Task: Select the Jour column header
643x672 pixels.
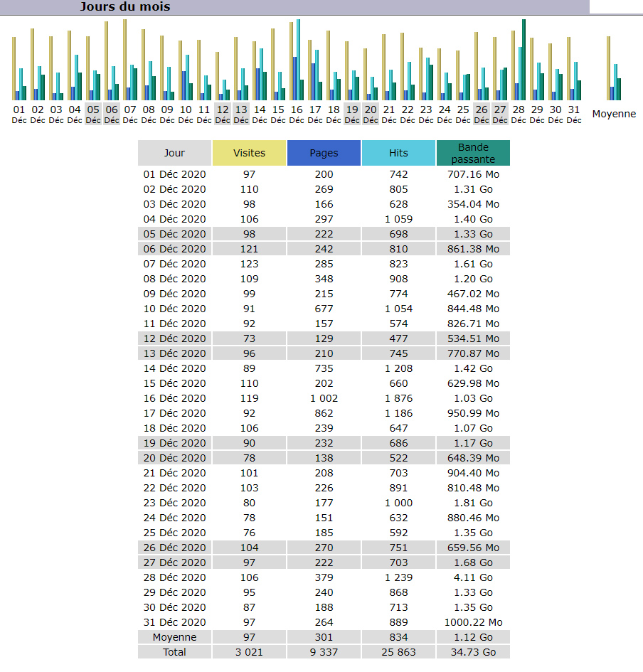Action: coord(174,153)
